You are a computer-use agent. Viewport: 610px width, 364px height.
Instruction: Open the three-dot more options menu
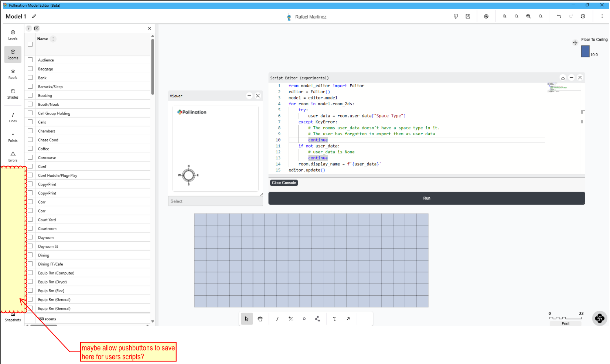click(x=602, y=16)
